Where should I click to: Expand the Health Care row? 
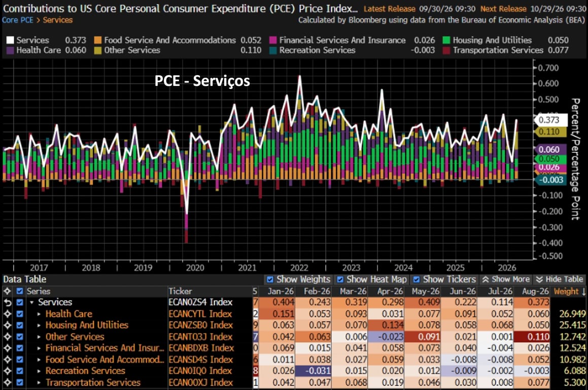coord(39,314)
